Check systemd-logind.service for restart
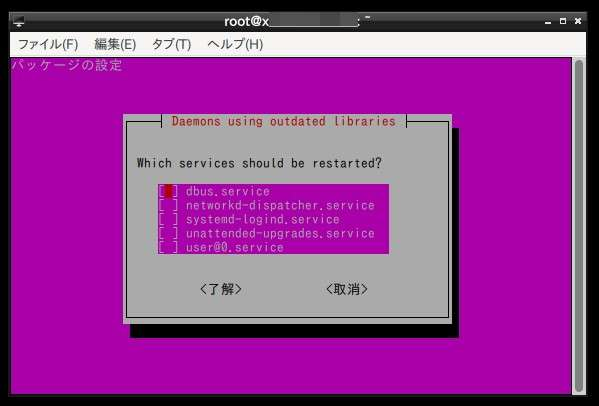 pyautogui.click(x=168, y=219)
